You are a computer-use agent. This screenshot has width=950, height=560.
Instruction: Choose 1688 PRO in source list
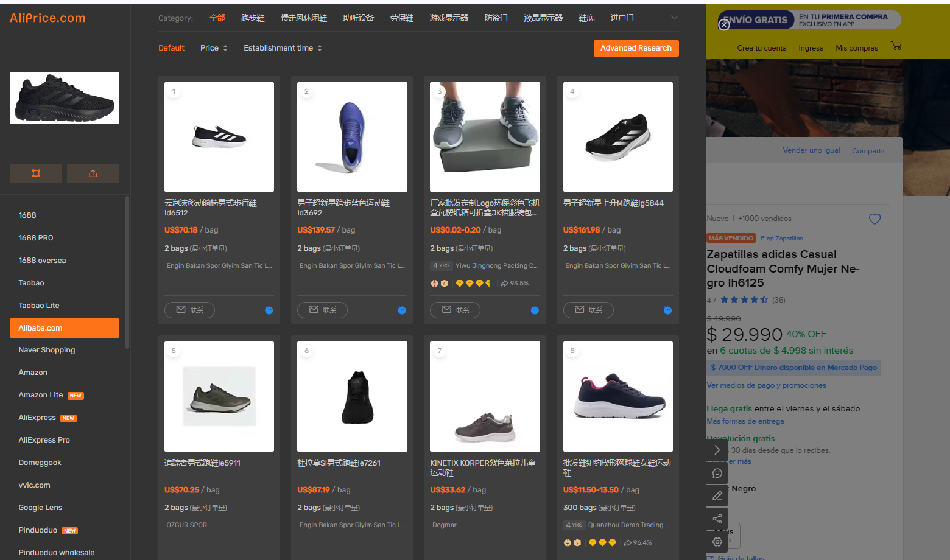coord(65,238)
